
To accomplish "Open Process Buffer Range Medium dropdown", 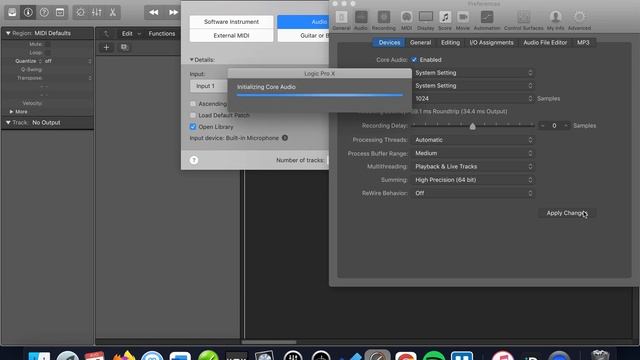I will 473,153.
